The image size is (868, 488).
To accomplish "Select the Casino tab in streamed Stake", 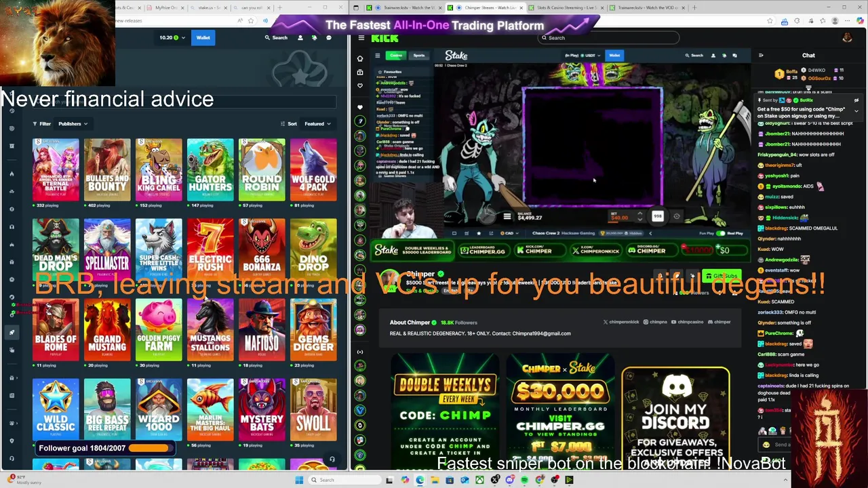I will click(396, 56).
